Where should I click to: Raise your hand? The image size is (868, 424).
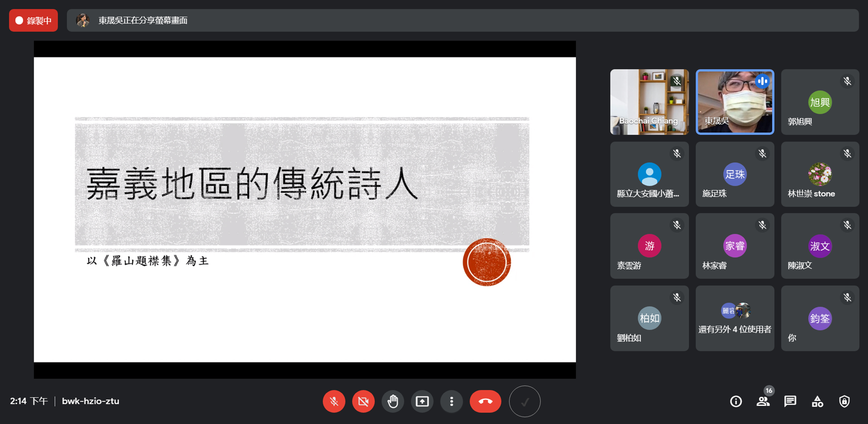393,401
